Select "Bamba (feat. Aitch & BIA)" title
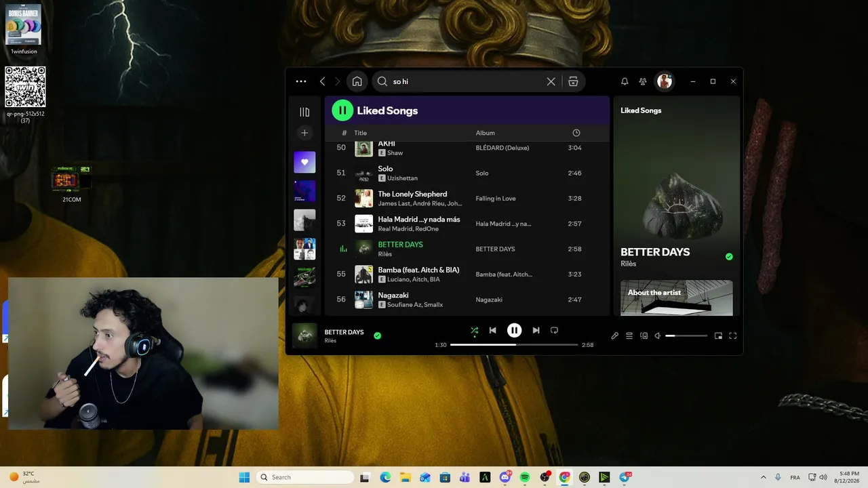868x488 pixels. tap(418, 270)
